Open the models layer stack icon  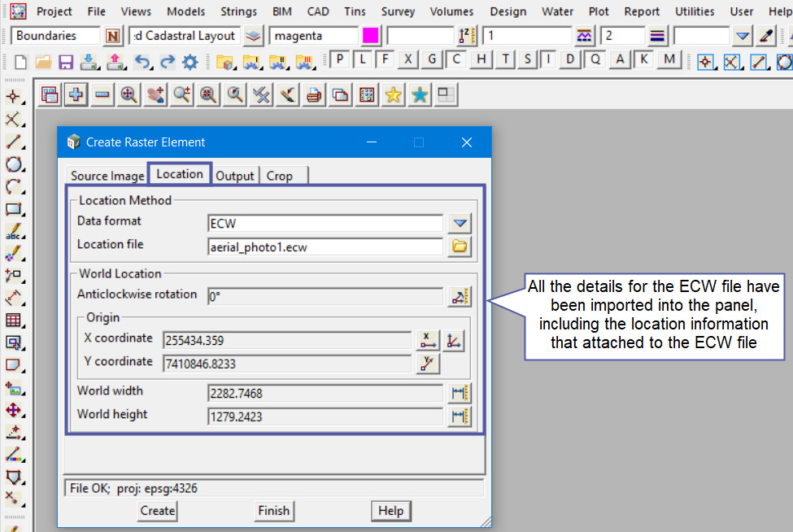(x=254, y=36)
